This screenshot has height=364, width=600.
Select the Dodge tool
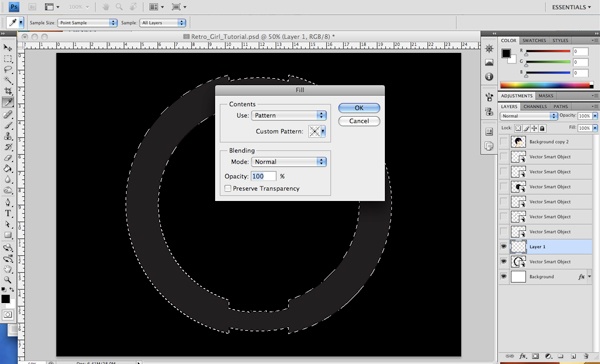pyautogui.click(x=8, y=191)
